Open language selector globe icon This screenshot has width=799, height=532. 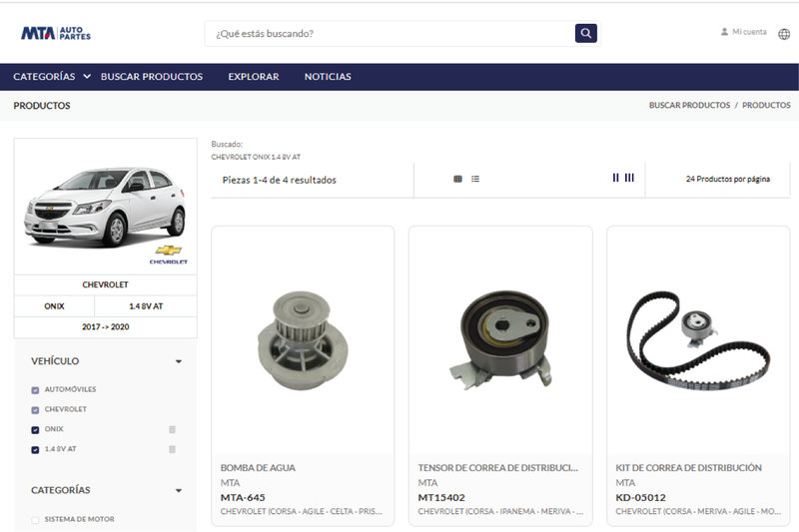pyautogui.click(x=784, y=33)
